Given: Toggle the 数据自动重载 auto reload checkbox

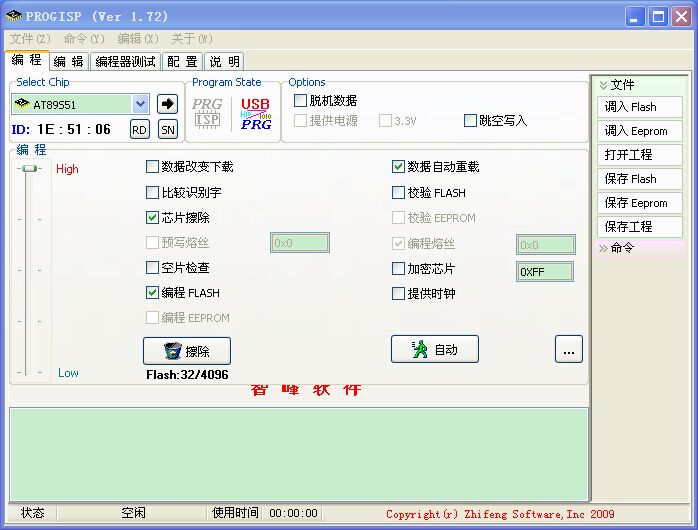Looking at the screenshot, I should point(399,167).
